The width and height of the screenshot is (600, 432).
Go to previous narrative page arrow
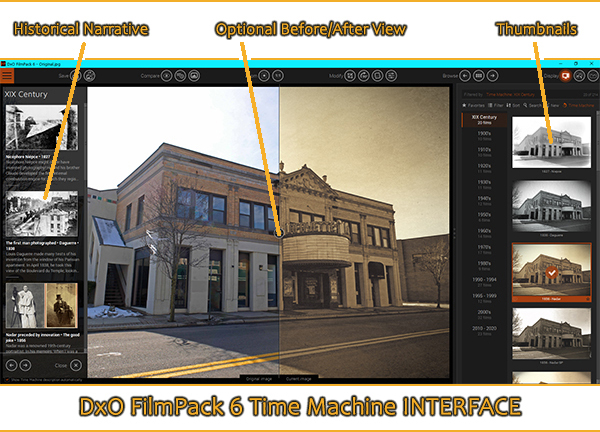(x=11, y=365)
